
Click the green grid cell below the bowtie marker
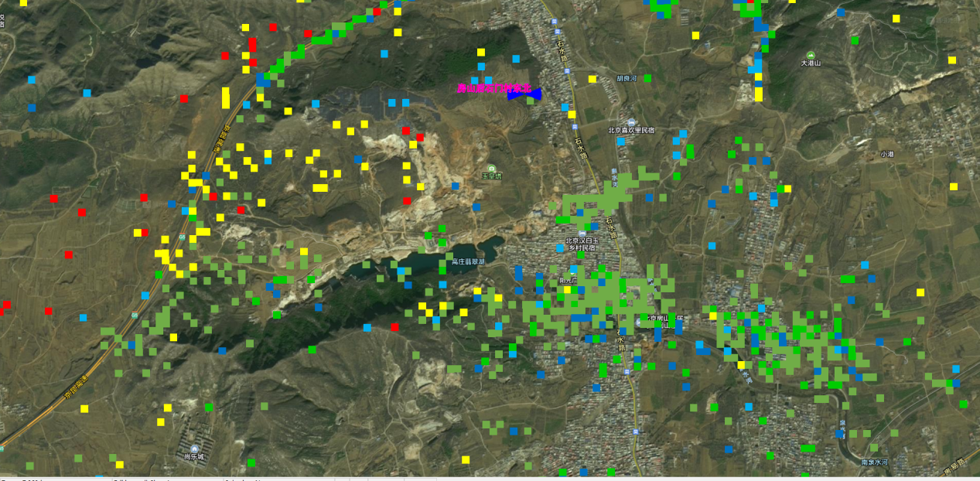(x=529, y=101)
